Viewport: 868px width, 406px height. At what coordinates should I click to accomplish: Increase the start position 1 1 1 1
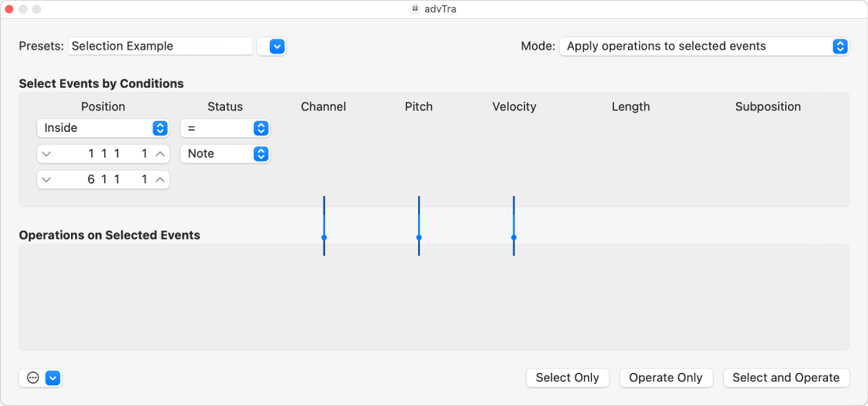coord(160,154)
